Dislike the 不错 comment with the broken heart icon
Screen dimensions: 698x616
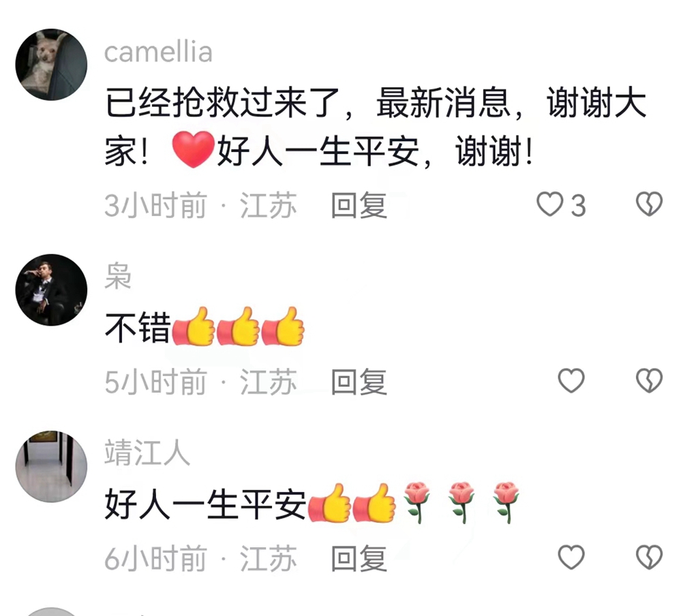(x=649, y=381)
